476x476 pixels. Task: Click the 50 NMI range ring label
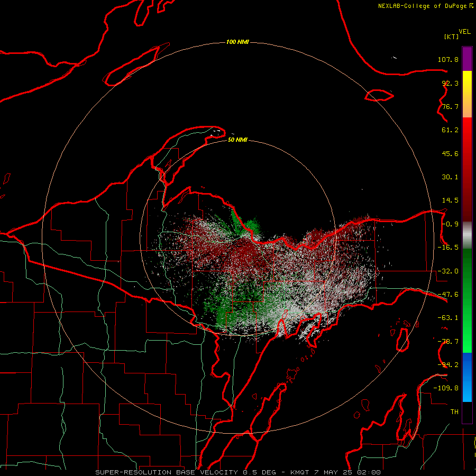click(237, 140)
